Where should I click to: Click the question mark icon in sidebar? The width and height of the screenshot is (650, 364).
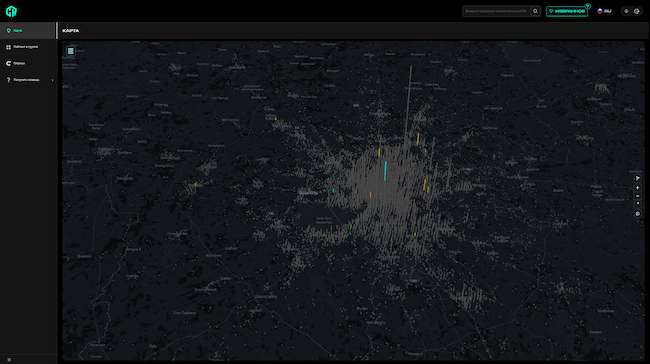point(8,80)
